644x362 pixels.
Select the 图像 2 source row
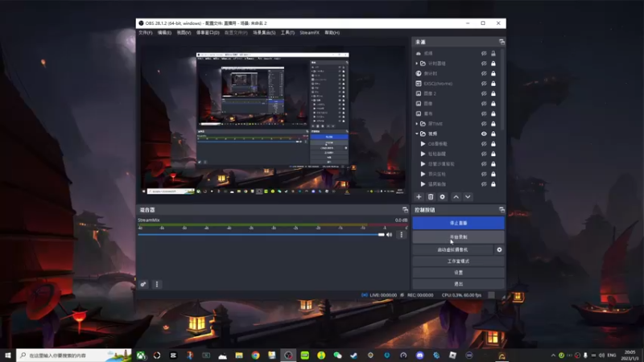pyautogui.click(x=456, y=93)
